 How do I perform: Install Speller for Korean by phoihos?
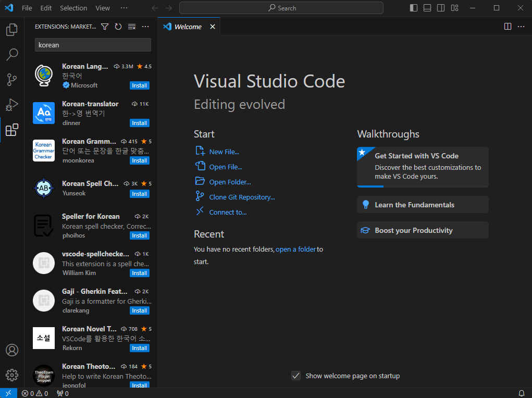[x=140, y=235]
